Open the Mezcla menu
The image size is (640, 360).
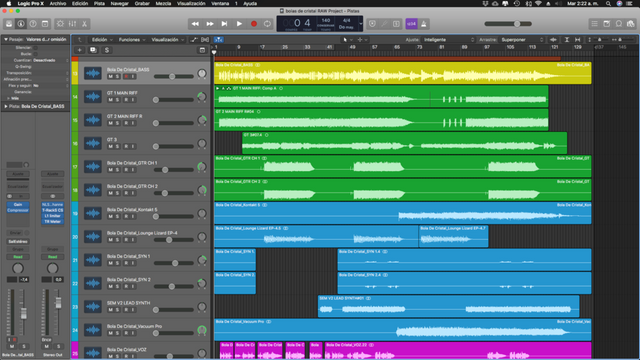point(163,3)
